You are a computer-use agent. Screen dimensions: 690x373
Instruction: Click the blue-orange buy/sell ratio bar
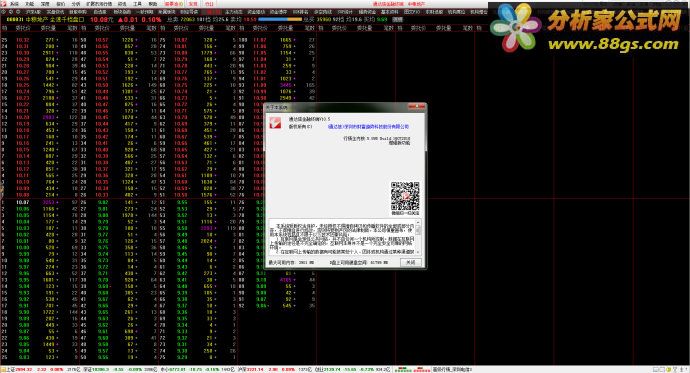280,19
